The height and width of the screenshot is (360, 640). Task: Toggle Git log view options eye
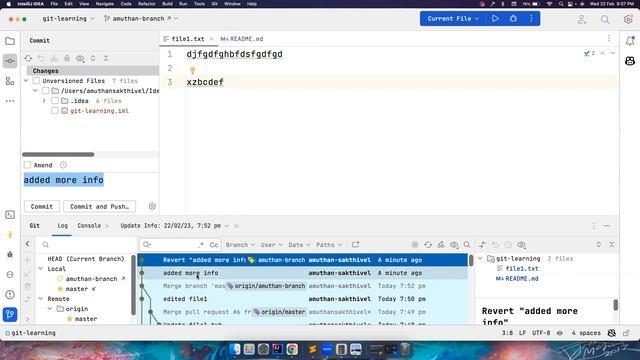point(454,245)
